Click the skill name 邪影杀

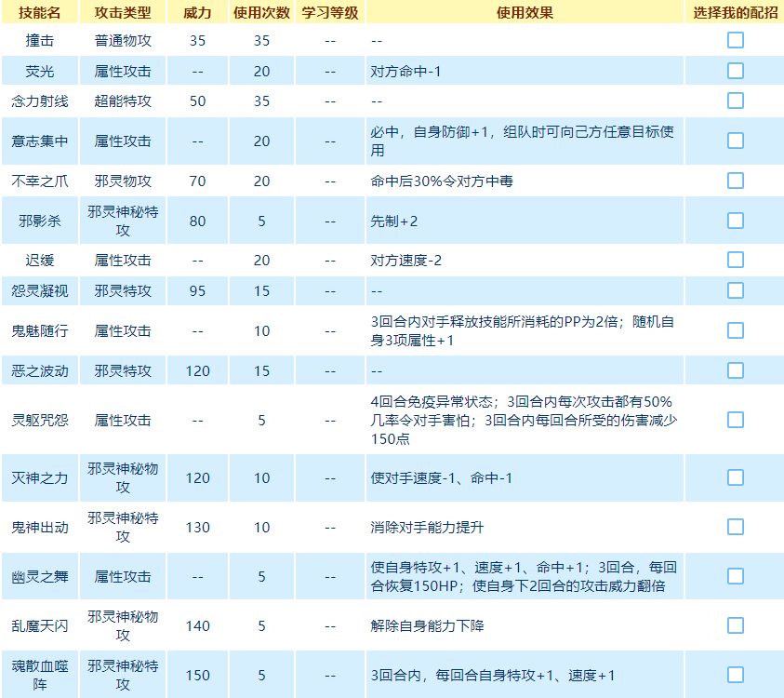point(39,221)
